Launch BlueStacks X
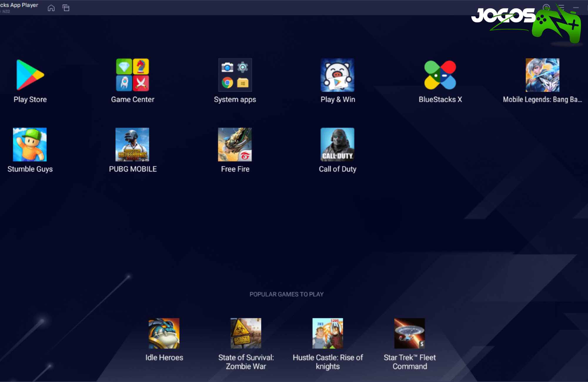588x382 pixels. click(x=440, y=75)
